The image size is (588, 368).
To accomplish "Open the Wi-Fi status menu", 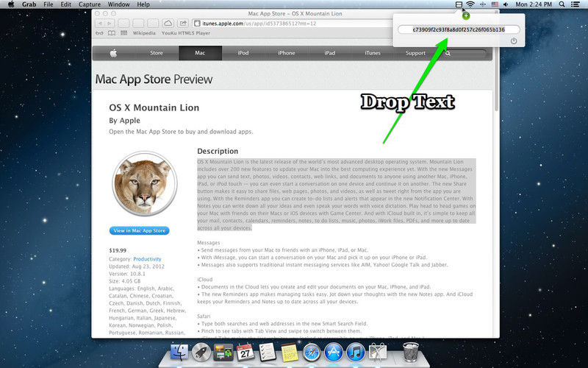I will 470,4.
